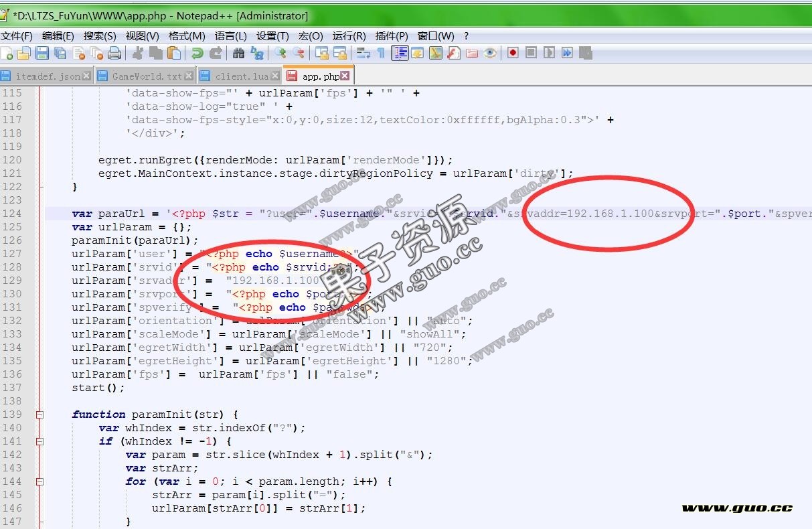
Task: Click line number 137 in the margin
Action: pos(12,388)
